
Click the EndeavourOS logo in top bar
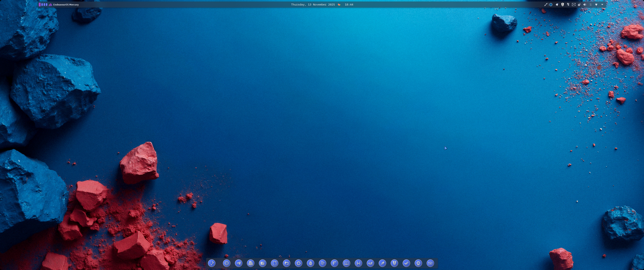pyautogui.click(x=50, y=5)
